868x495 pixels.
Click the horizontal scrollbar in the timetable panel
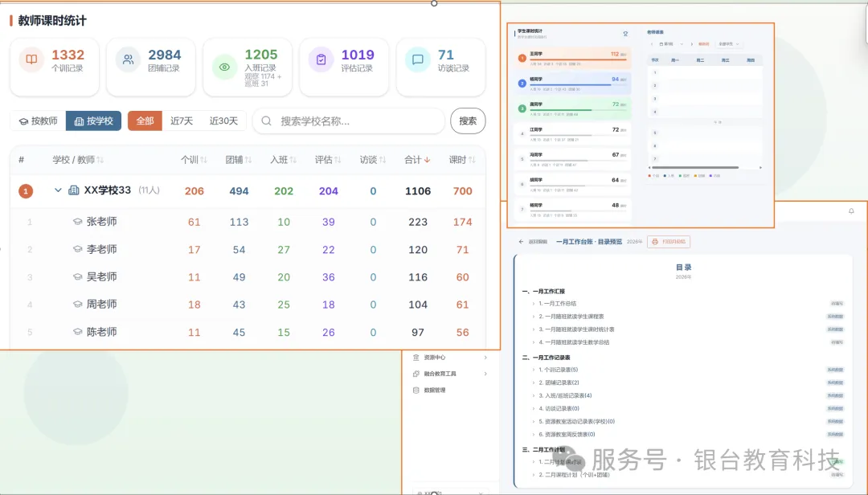coord(695,167)
